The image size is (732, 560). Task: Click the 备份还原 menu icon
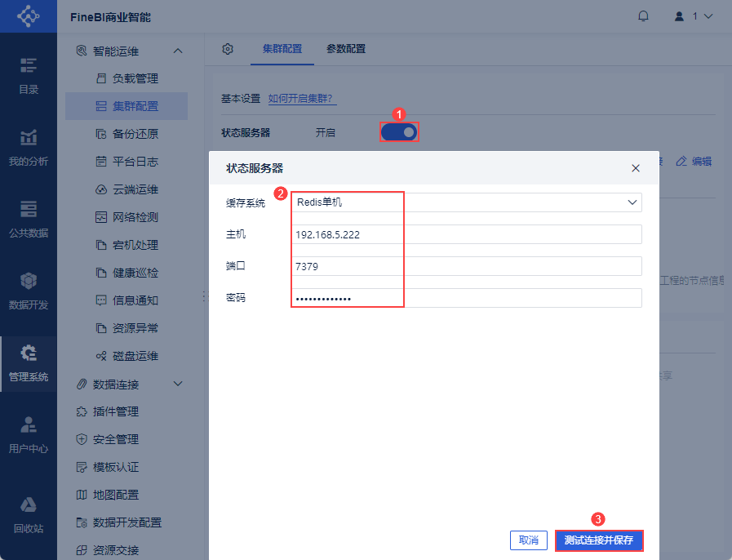[x=101, y=134]
